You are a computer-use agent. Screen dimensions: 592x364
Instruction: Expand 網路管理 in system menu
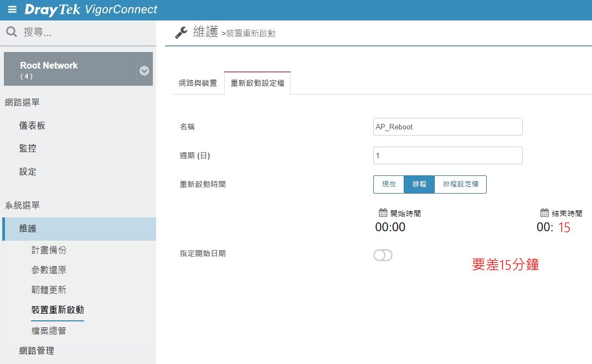coord(37,350)
